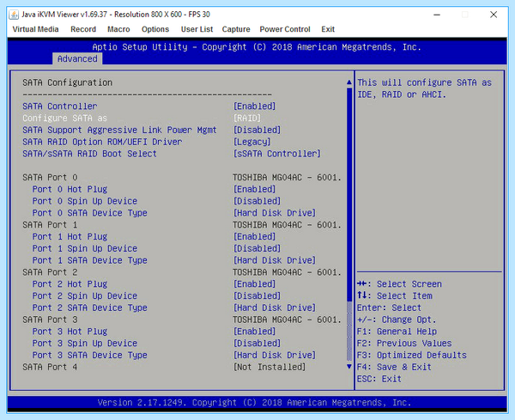
Task: Open the Macro menu
Action: 118,29
